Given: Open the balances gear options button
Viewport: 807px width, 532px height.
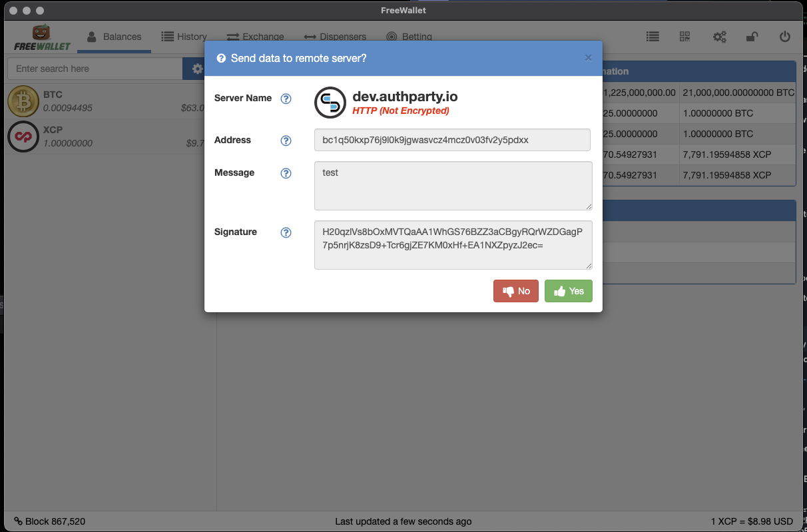Looking at the screenshot, I should coord(197,69).
